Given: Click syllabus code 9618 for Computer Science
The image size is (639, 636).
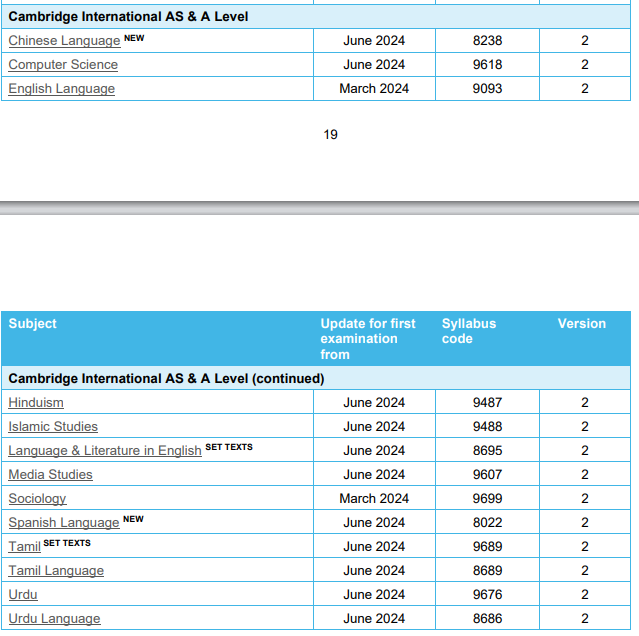Looking at the screenshot, I should tap(487, 65).
